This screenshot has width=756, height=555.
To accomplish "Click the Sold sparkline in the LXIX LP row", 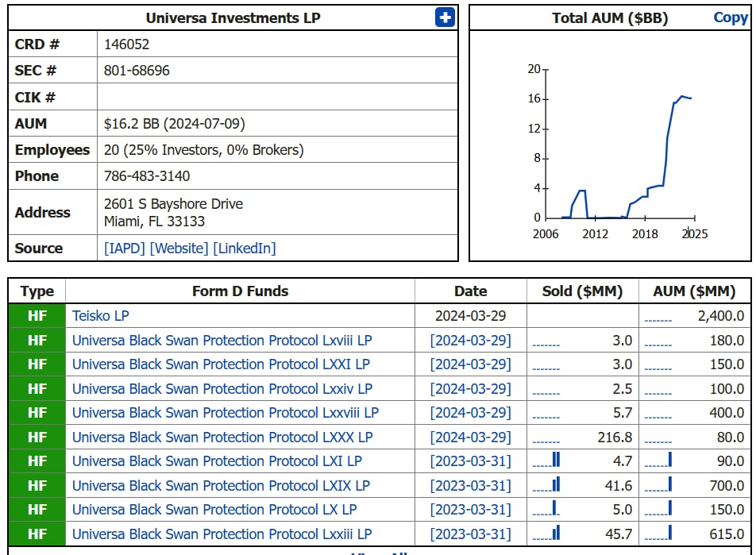I will coord(546,484).
